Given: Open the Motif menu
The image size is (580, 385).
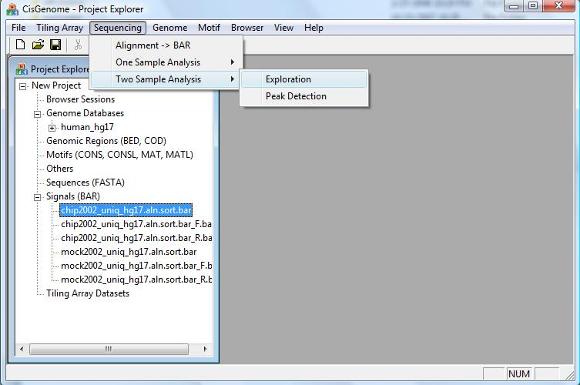Looking at the screenshot, I should coord(209,28).
